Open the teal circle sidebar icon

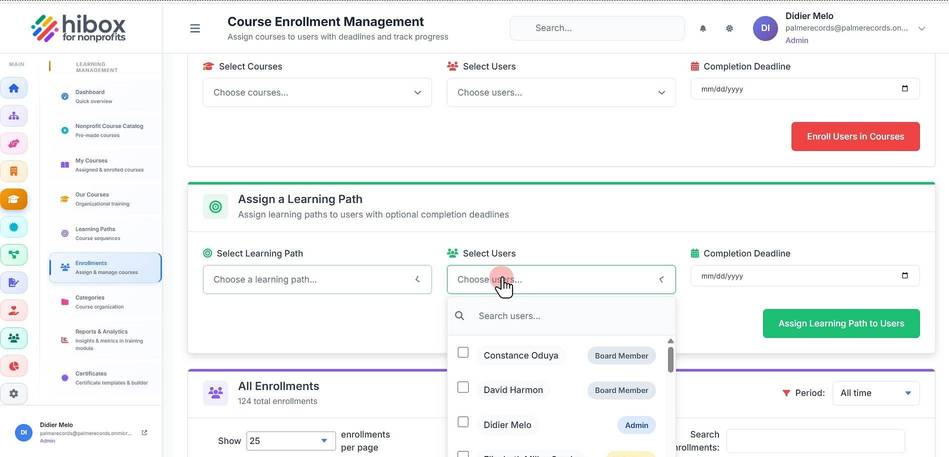[13, 227]
